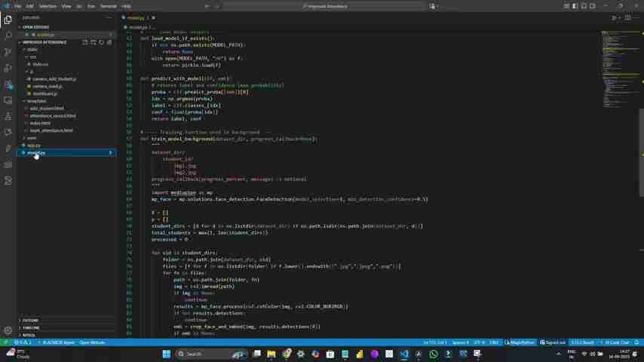Click New File icon in explorer header
The image size is (644, 362).
(85, 42)
